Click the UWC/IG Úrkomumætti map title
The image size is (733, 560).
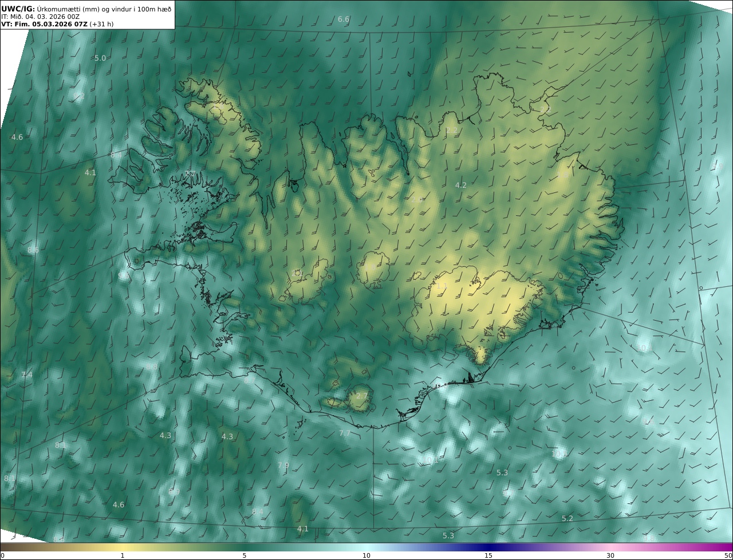[x=86, y=9]
